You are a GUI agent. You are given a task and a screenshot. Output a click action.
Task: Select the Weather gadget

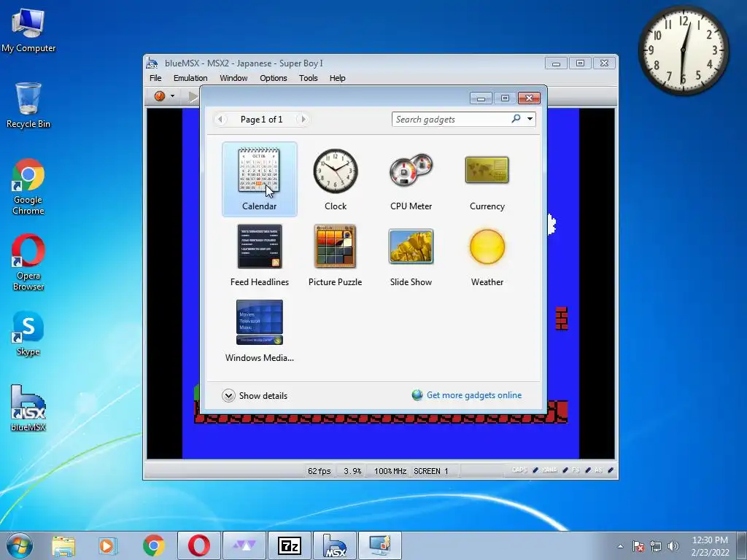coord(487,255)
